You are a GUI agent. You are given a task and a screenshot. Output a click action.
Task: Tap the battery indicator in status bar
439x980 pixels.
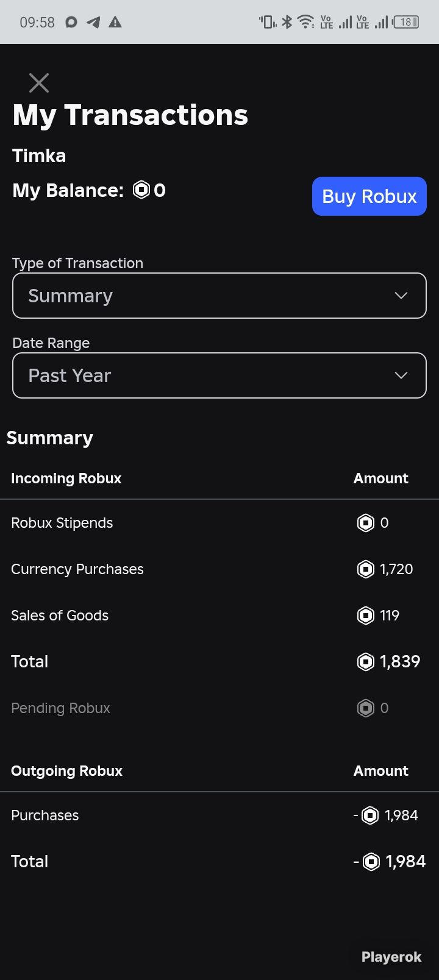[406, 23]
